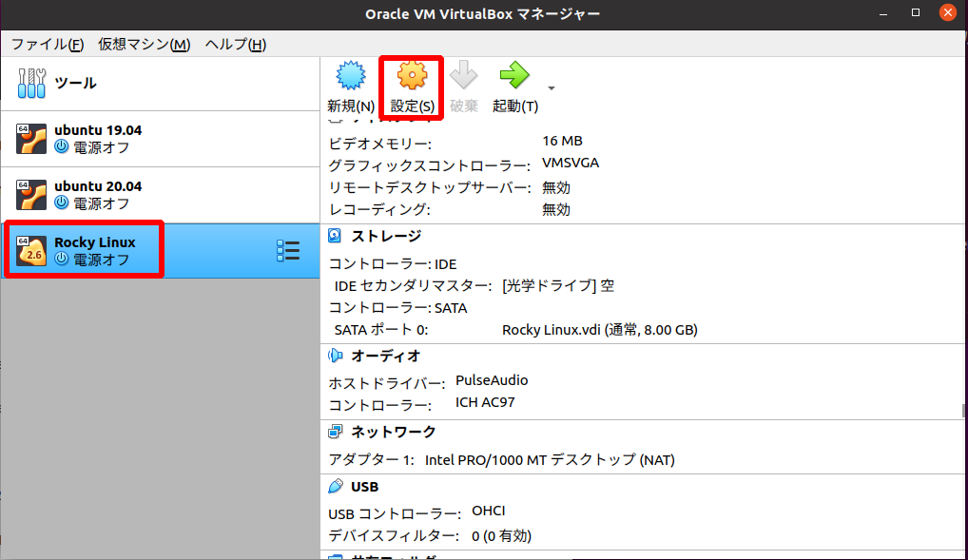
Task: Click the ubuntu 20.04 name text
Action: pos(98,186)
